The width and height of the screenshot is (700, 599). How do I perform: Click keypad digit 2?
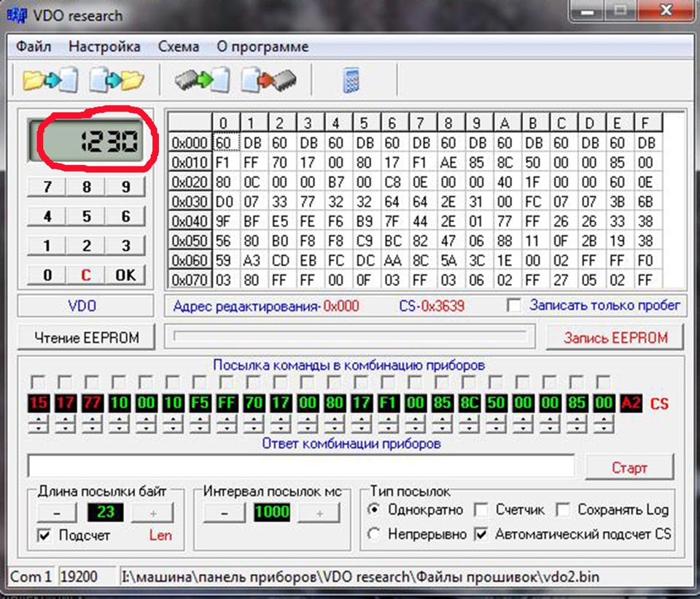click(x=86, y=246)
